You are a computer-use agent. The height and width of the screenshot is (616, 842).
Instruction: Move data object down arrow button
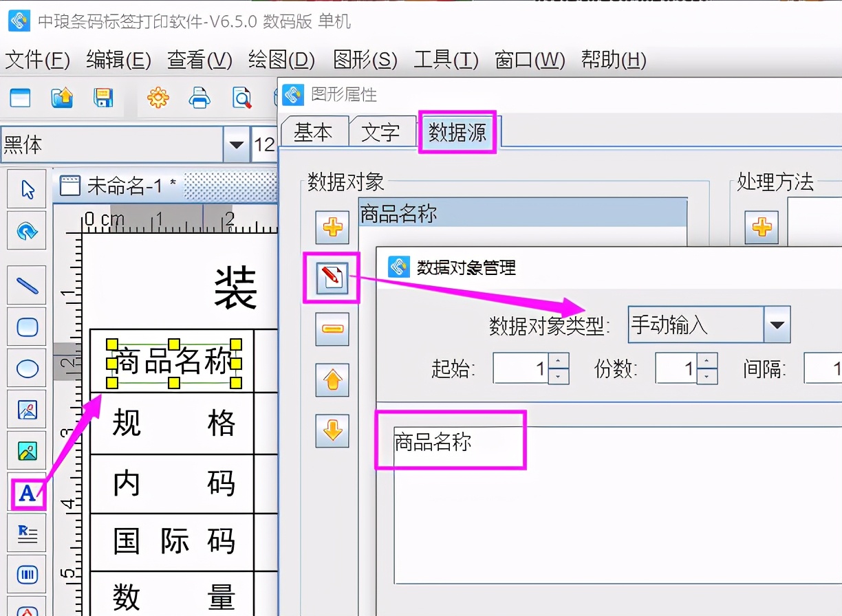333,431
